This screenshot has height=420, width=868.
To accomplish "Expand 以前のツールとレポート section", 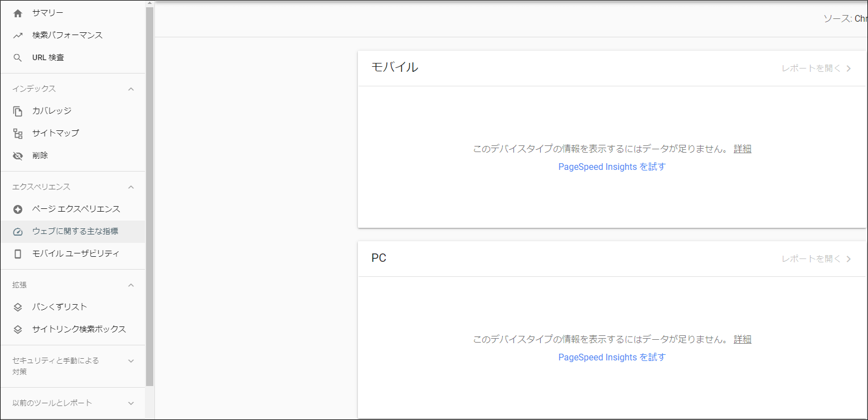I will [131, 403].
